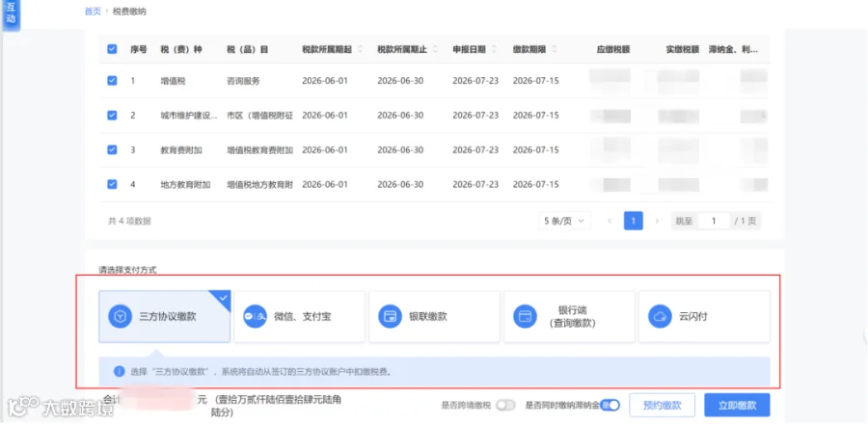Screen dimensions: 868x424
Task: Click the 首页 breadcrumb link
Action: coord(93,11)
